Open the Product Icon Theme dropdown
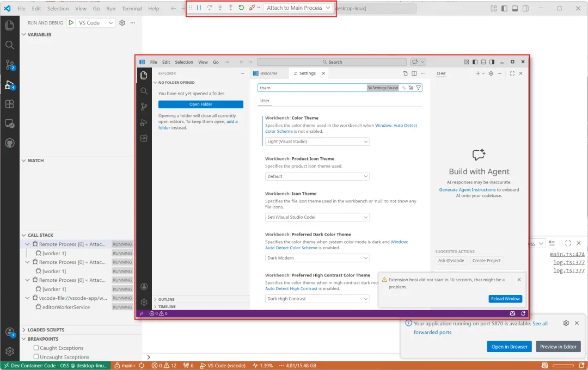Screen dimensions: 588x370 317,176
